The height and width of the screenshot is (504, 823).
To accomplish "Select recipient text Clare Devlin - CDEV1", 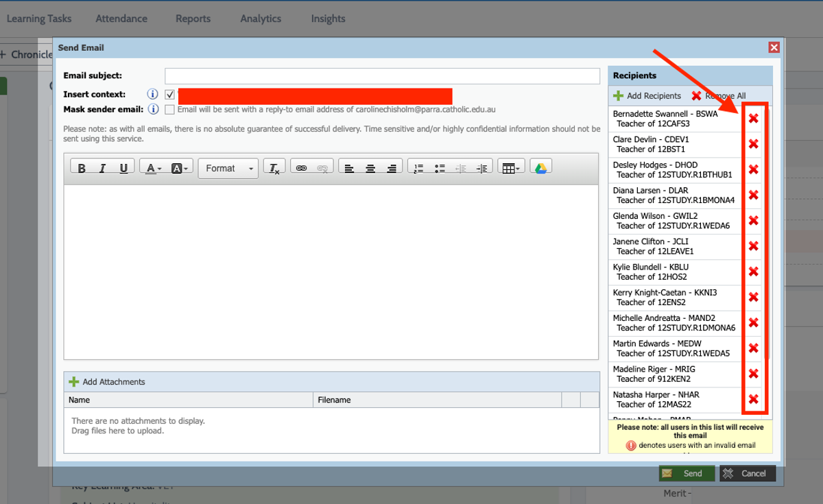I will coord(651,139).
